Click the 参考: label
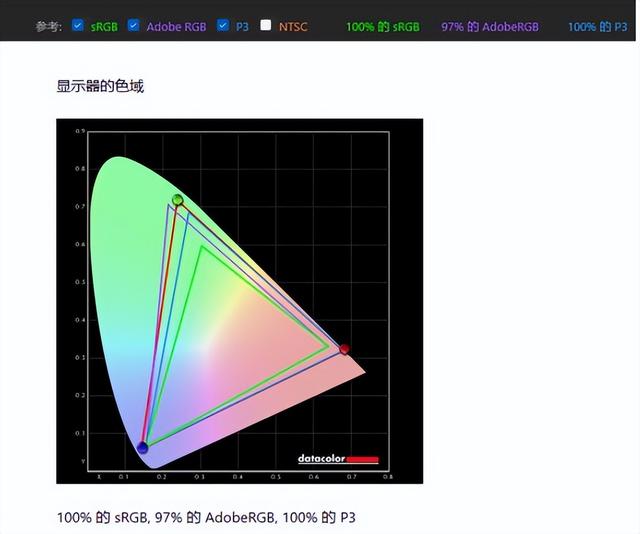 (x=49, y=27)
